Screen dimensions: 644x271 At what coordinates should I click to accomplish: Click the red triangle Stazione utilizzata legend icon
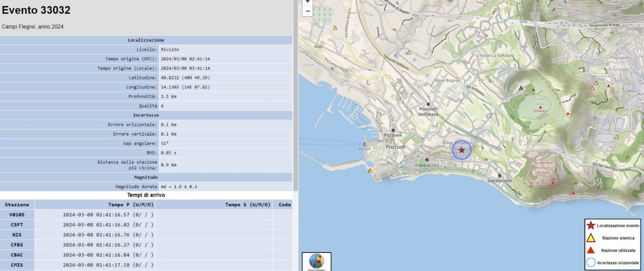click(590, 250)
